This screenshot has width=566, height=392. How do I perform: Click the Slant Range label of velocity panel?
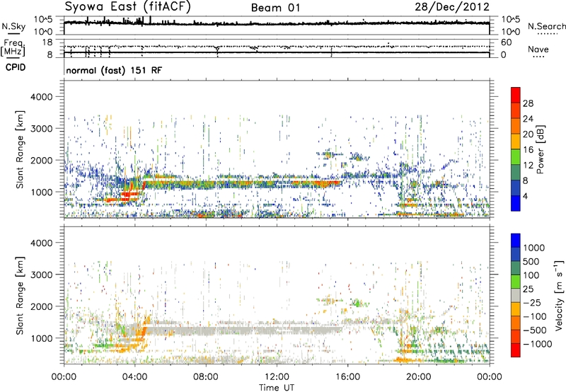20,296
